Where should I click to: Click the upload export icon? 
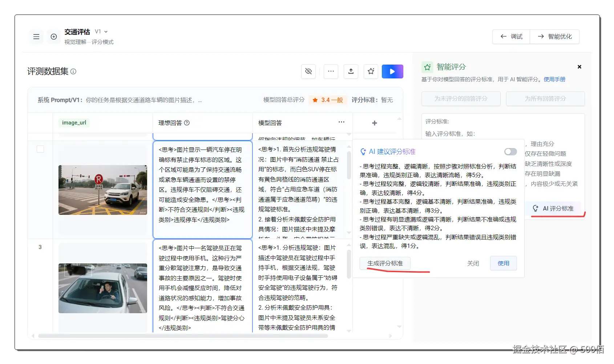pyautogui.click(x=351, y=71)
